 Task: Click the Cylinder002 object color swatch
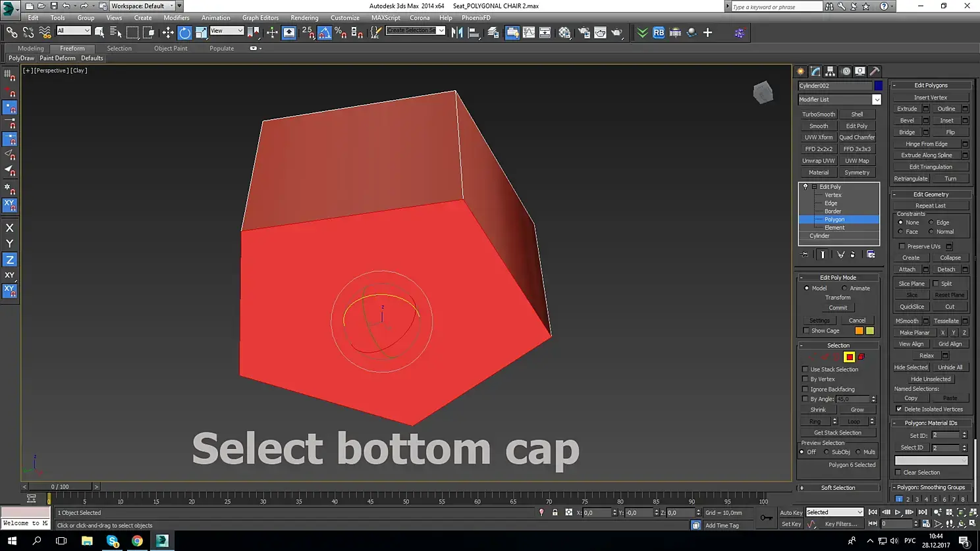pos(879,86)
